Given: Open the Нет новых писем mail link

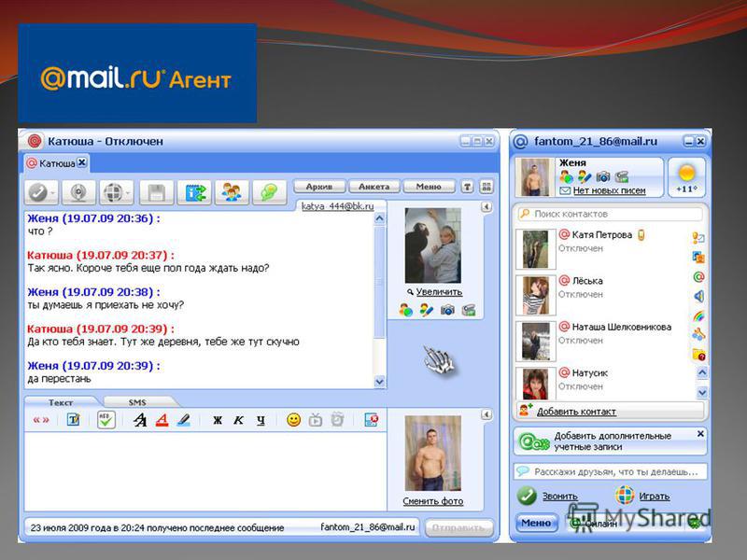Looking at the screenshot, I should point(610,190).
